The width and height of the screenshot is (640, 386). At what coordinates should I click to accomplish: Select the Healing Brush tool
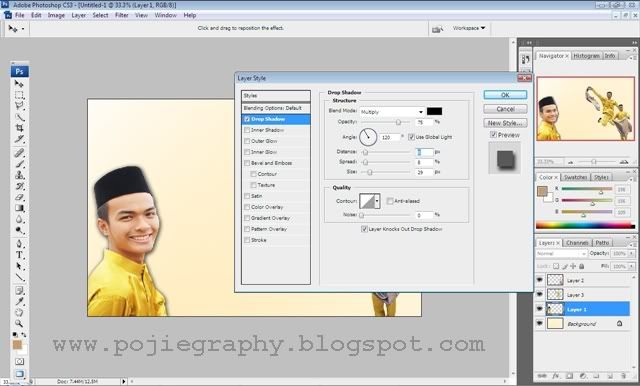(x=19, y=153)
